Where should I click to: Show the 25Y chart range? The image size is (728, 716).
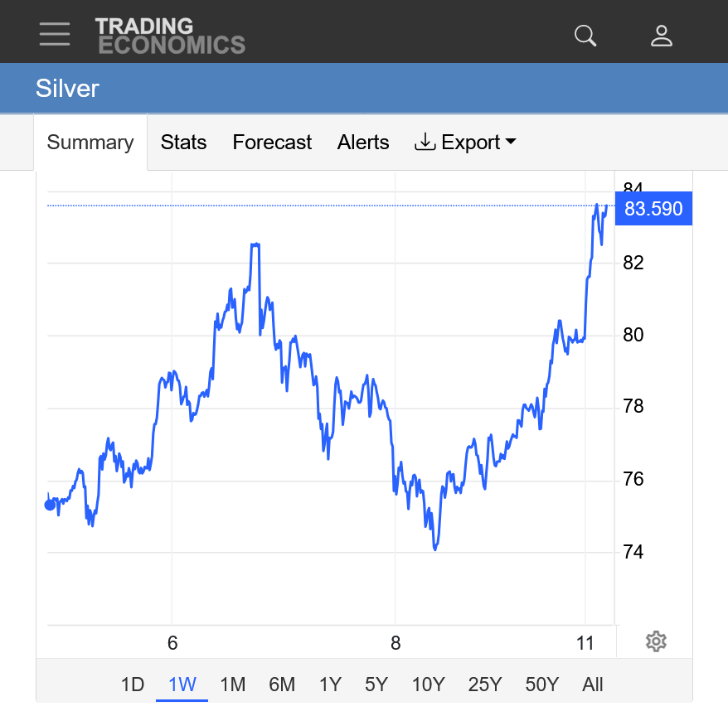(x=485, y=685)
